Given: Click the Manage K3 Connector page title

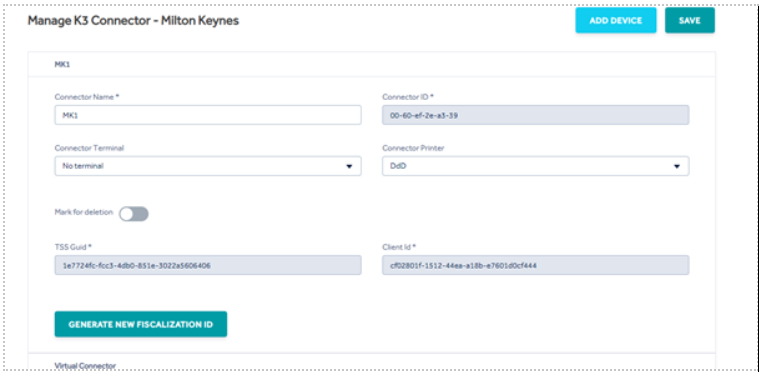Looking at the screenshot, I should 133,21.
